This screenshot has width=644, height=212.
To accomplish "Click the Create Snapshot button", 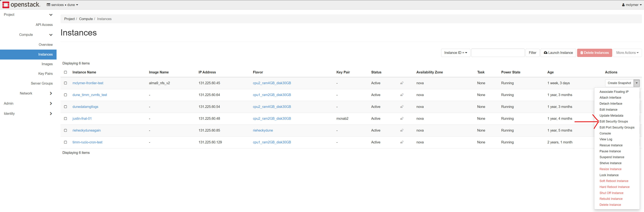I will (x=619, y=83).
